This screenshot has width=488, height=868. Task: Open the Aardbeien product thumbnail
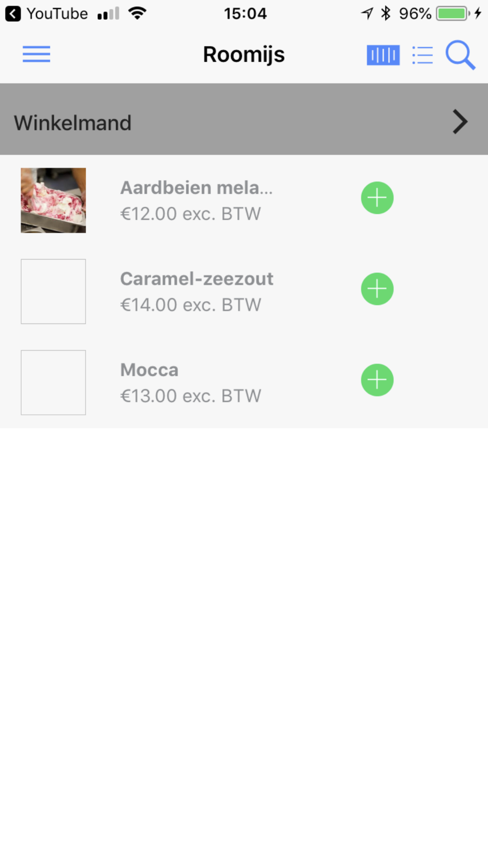[x=53, y=200]
